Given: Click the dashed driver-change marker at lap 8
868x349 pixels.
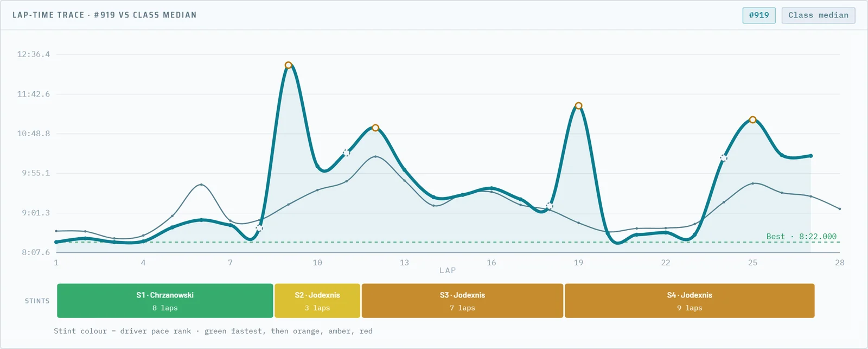Looking at the screenshot, I should 259,229.
